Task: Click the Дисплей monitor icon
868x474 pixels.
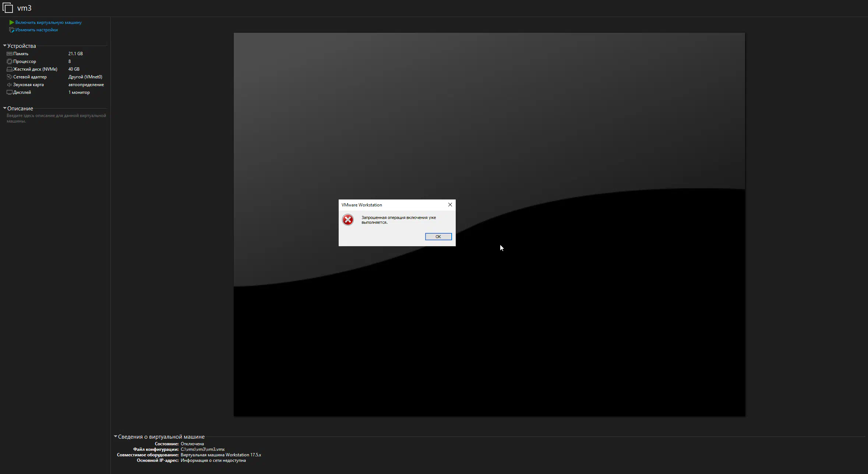Action: 10,92
